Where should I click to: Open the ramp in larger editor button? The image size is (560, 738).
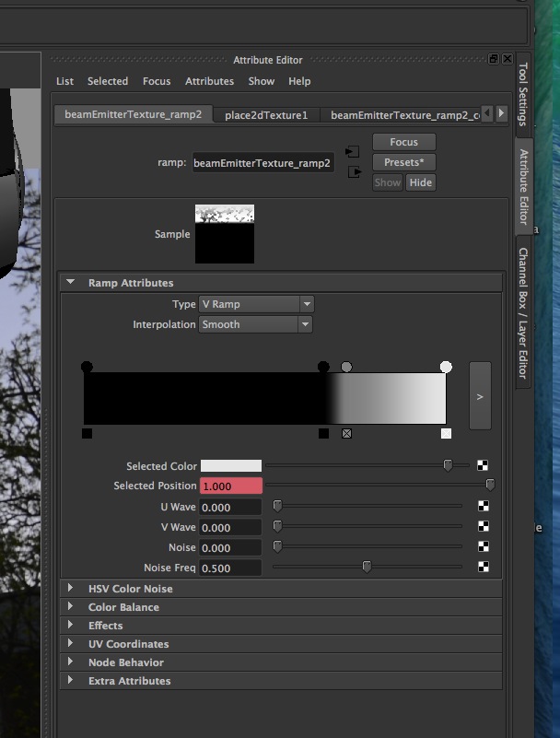tap(479, 395)
